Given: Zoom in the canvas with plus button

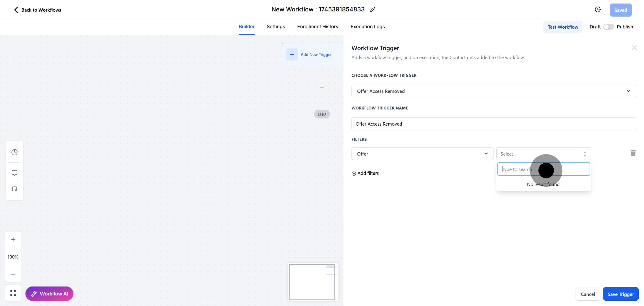Looking at the screenshot, I should pos(13,239).
